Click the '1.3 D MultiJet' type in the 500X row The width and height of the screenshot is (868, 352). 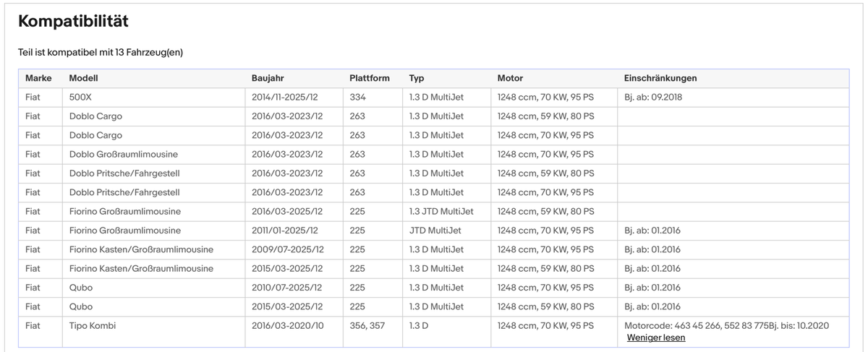tap(436, 98)
